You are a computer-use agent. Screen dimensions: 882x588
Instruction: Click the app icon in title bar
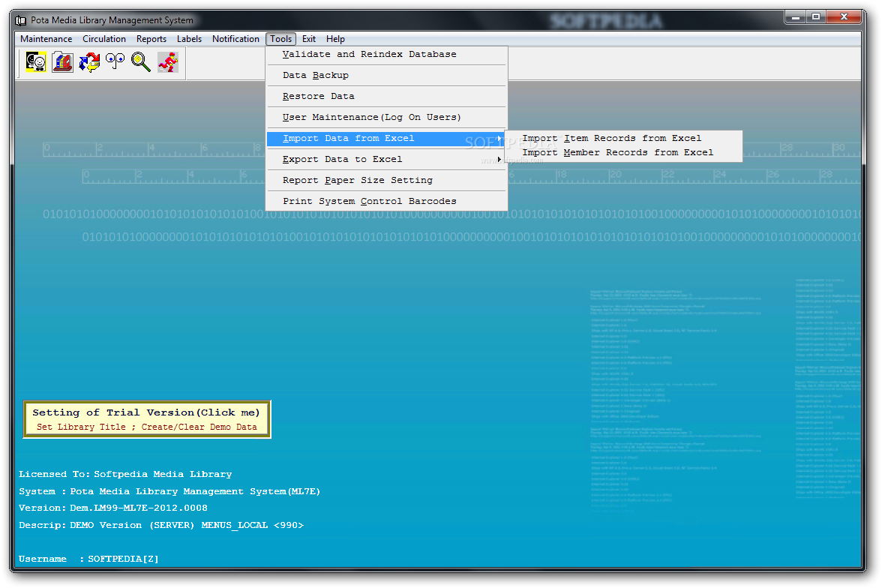point(21,21)
